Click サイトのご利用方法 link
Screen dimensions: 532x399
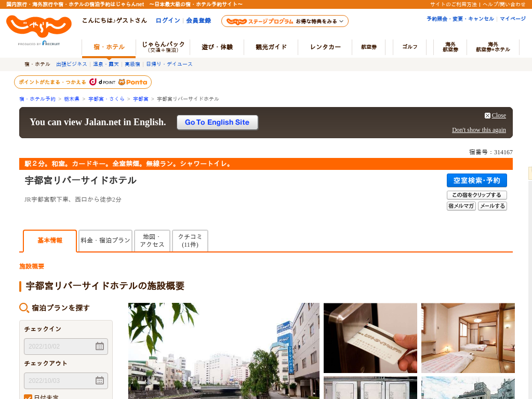point(453,4)
